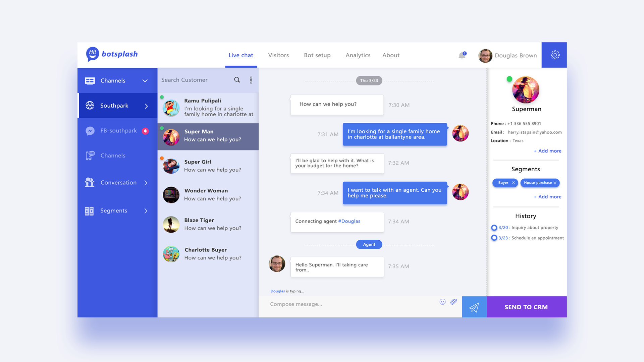Select Super Girl conversation in list
Screen dimensions: 644x362
click(x=208, y=165)
